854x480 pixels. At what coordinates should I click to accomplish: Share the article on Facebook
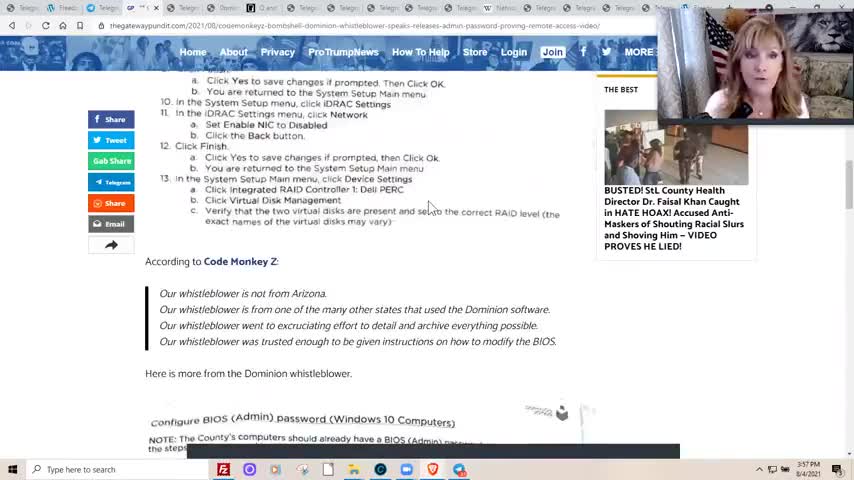click(111, 119)
